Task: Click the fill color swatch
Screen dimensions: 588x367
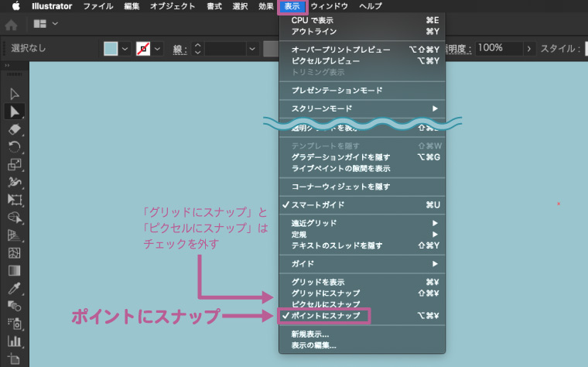Action: tap(111, 49)
